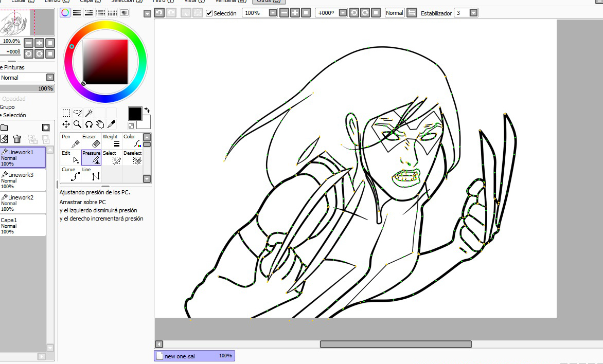Screen dimensions: 603x364
Task: Activate the magic wand tool
Action: (89, 113)
